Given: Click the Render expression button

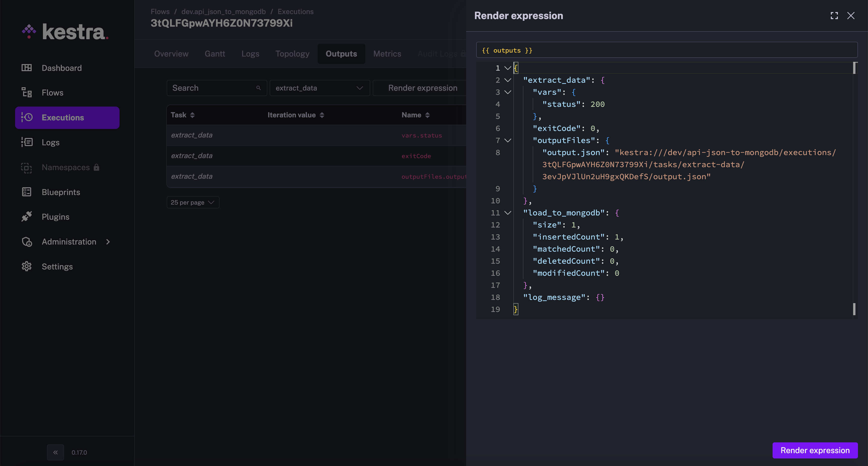Looking at the screenshot, I should click(815, 450).
